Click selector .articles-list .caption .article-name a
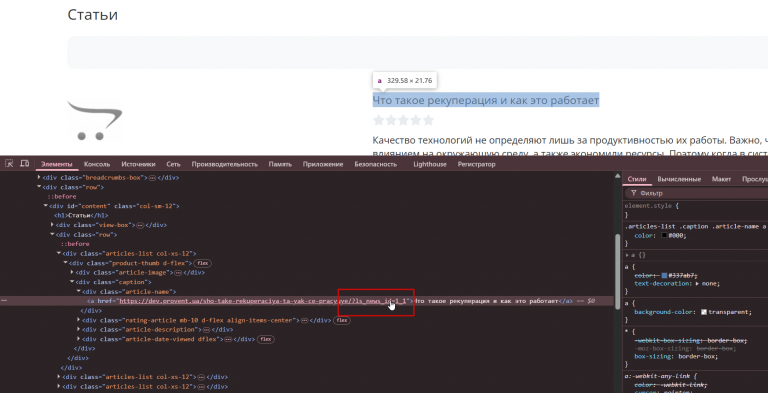768x393 pixels. (695, 226)
